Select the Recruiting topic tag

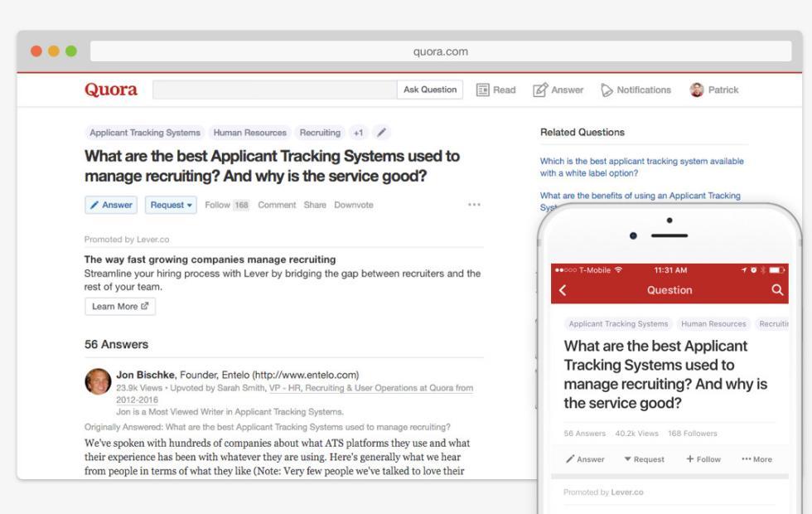320,133
